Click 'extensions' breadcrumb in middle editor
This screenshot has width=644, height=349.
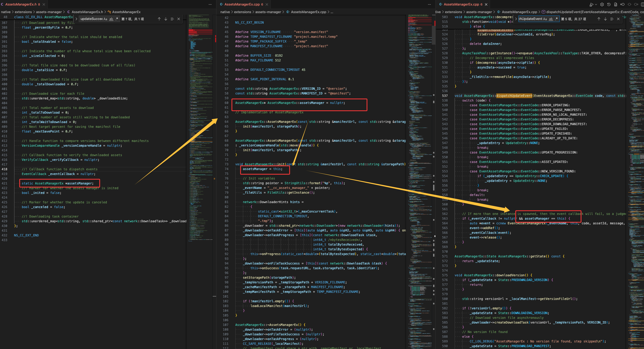pos(242,12)
